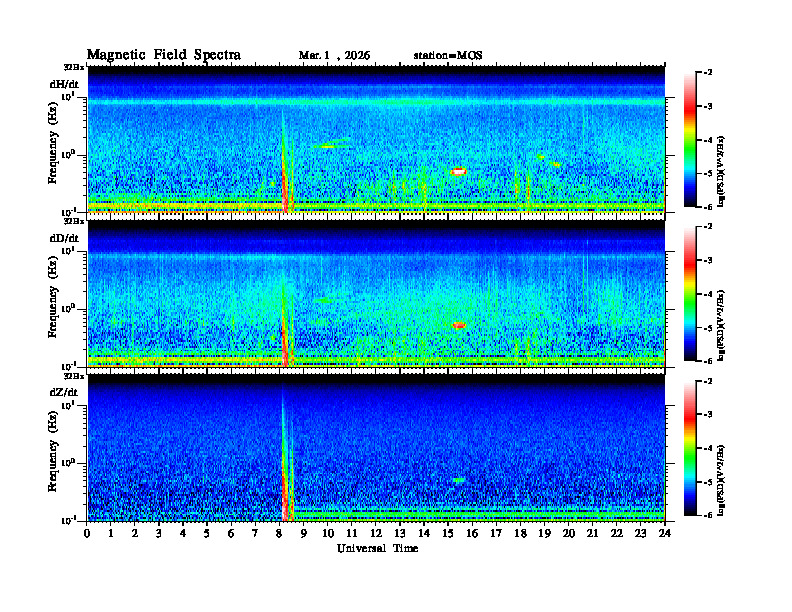This screenshot has height=612, width=792.
Task: Click the "-5" label on the dZ/dt color bar
Action: point(707,482)
